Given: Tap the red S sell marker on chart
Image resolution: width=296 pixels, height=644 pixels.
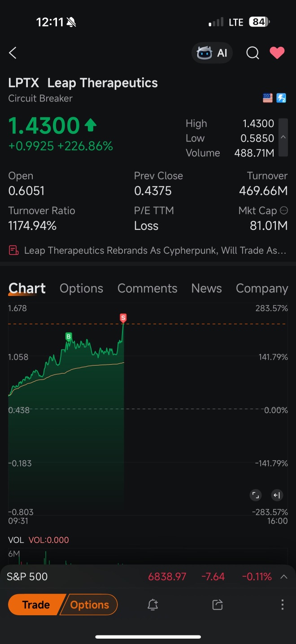Looking at the screenshot, I should pyautogui.click(x=123, y=318).
